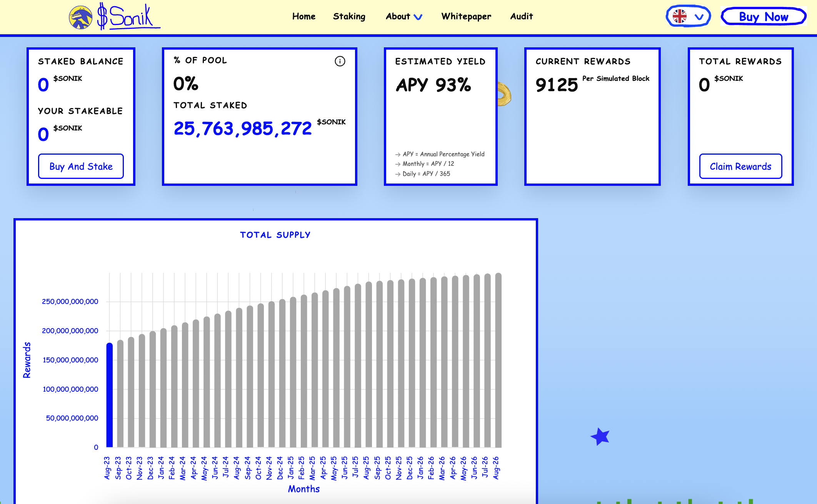The width and height of the screenshot is (817, 504).
Task: Click the 'APY = Annual Percentage Yield' note
Action: tap(444, 154)
